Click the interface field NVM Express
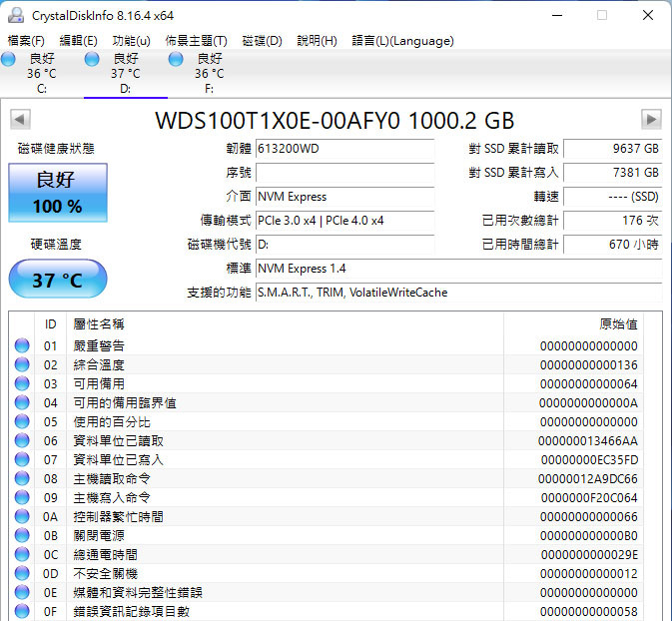Viewport: 672px width, 621px height. pos(345,197)
